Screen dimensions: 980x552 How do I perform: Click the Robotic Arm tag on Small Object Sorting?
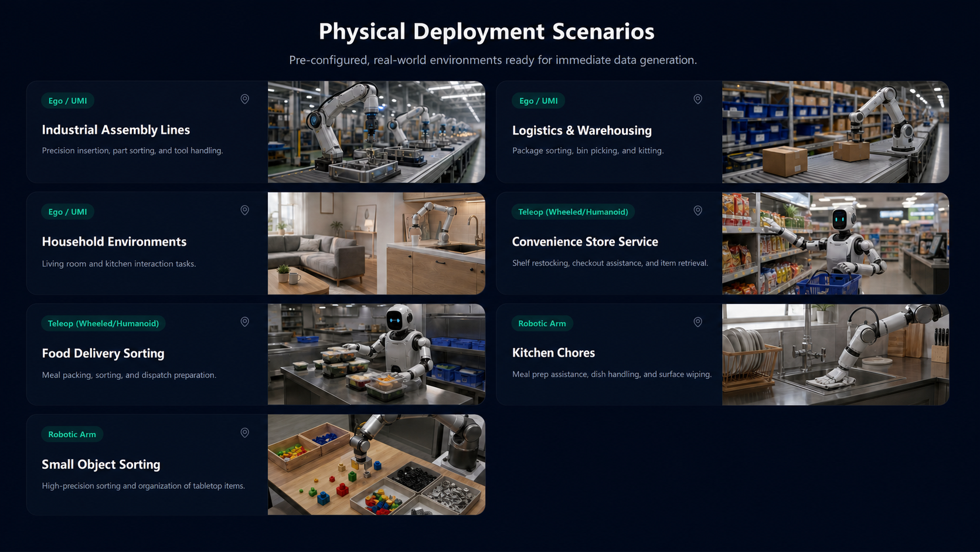point(72,434)
